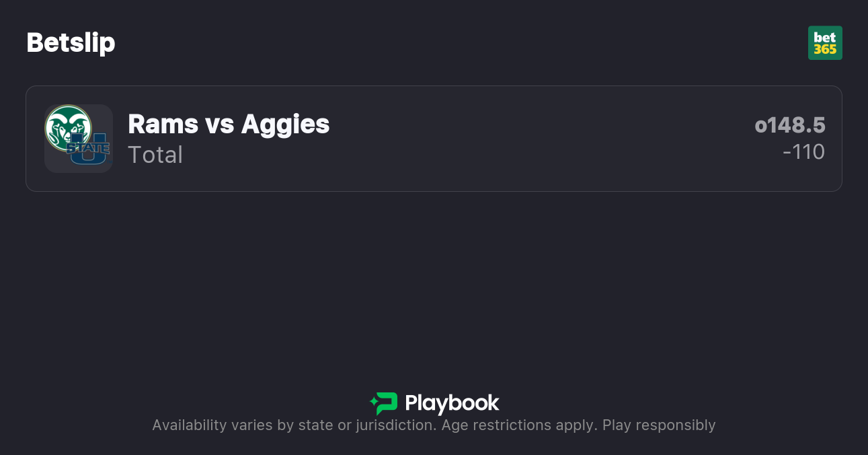
Task: Click the STATE lettering on the Aggies logo
Action: [x=89, y=147]
